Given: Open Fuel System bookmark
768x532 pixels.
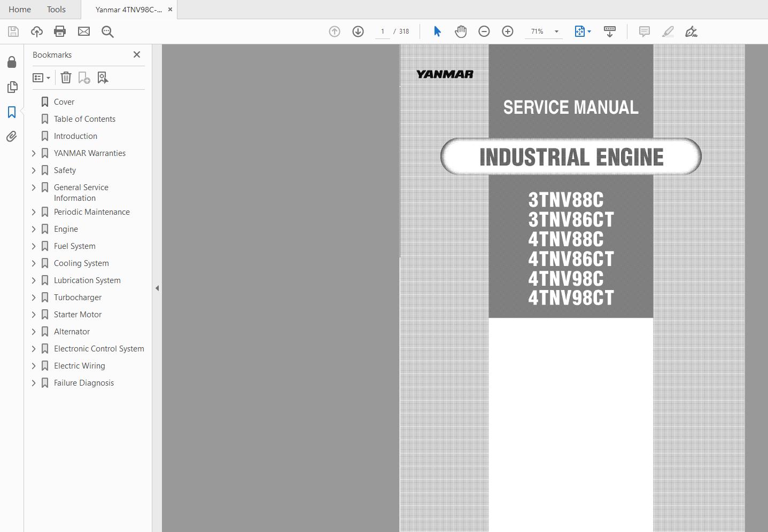Looking at the screenshot, I should point(75,246).
